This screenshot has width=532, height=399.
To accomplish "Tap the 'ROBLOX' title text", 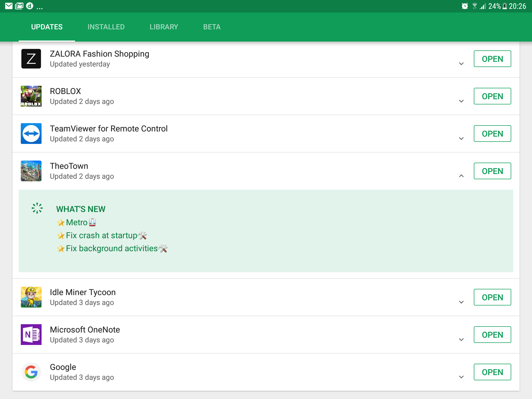I will (x=65, y=91).
